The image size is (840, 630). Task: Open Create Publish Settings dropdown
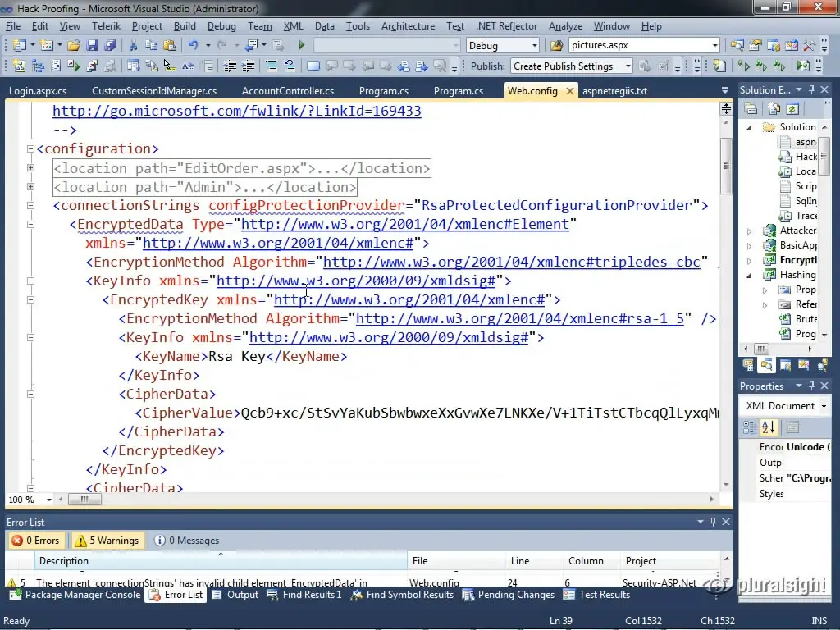point(628,66)
